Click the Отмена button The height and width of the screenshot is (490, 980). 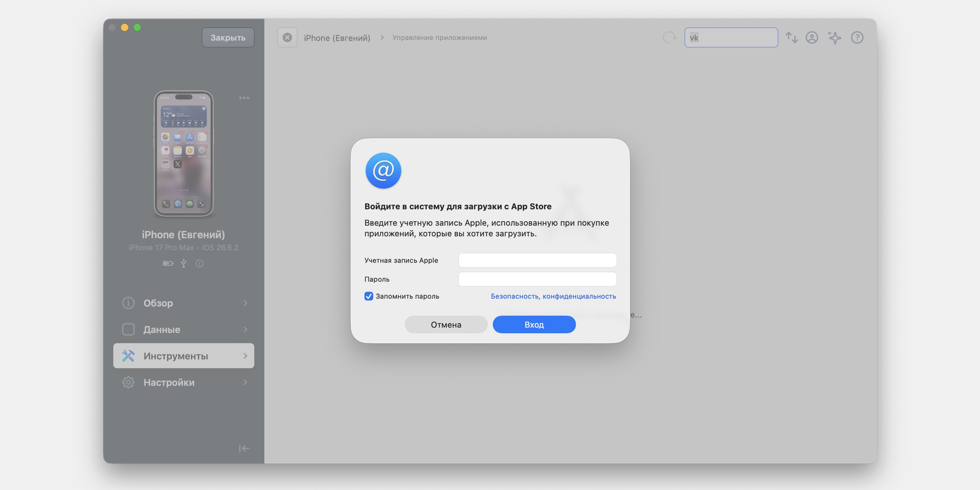coord(446,325)
